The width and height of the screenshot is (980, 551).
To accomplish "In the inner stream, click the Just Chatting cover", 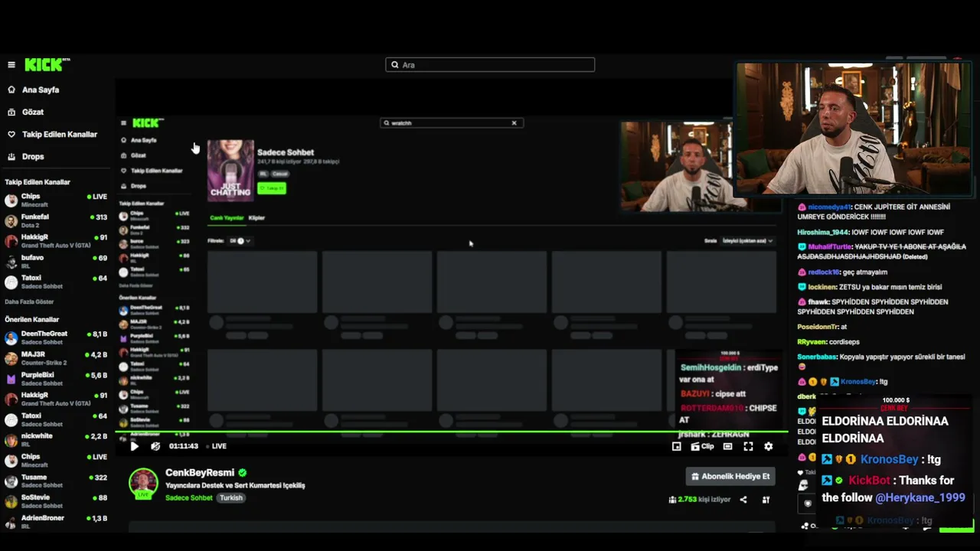I will [230, 170].
